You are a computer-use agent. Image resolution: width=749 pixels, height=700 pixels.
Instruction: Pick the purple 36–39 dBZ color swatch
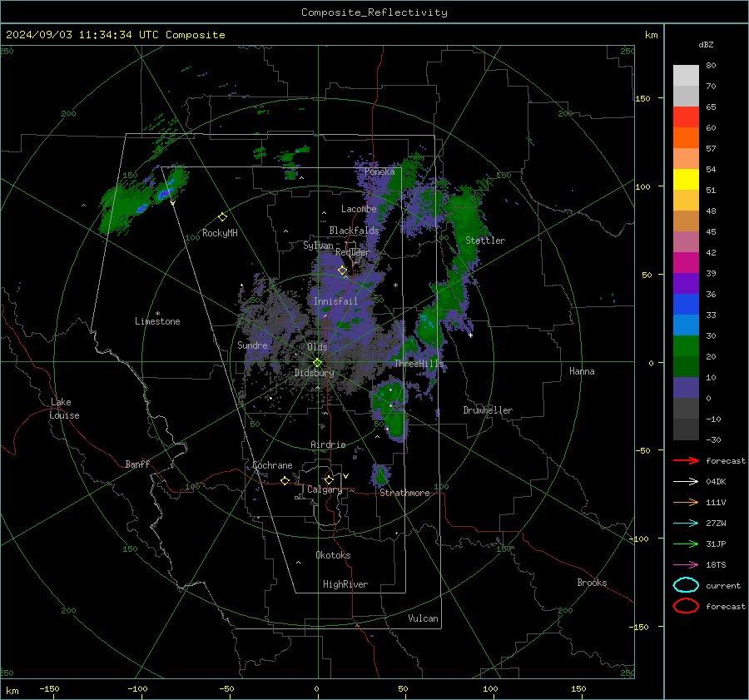tap(686, 283)
